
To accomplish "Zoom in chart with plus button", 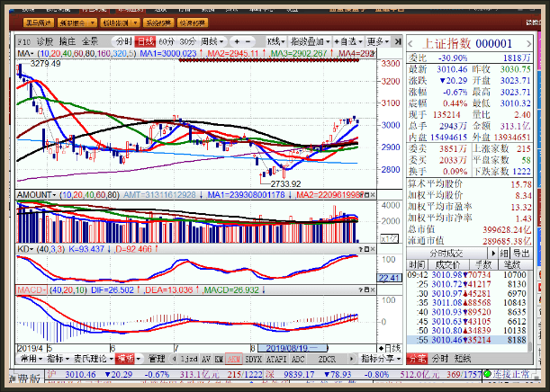I will pos(237,41).
